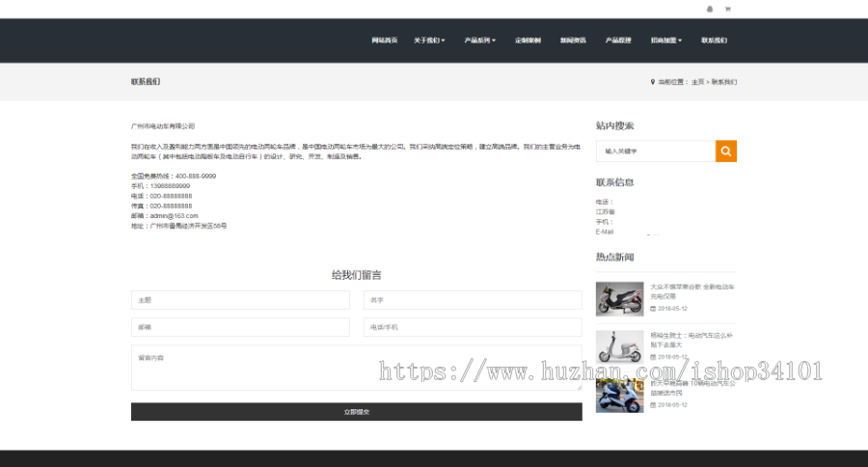Screen dimensions: 868x467
Task: Click the hotline number 400-888-9999
Action: tap(196, 177)
